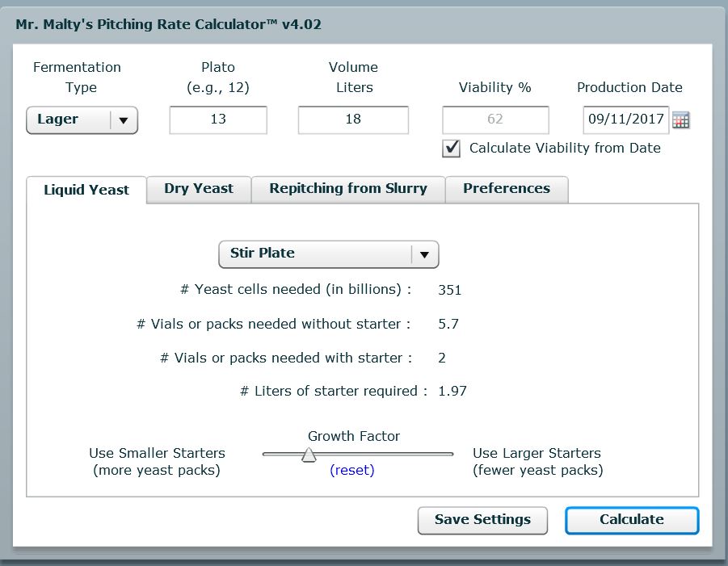Switch to the Dry Yeast tab
728x566 pixels.
coord(199,189)
